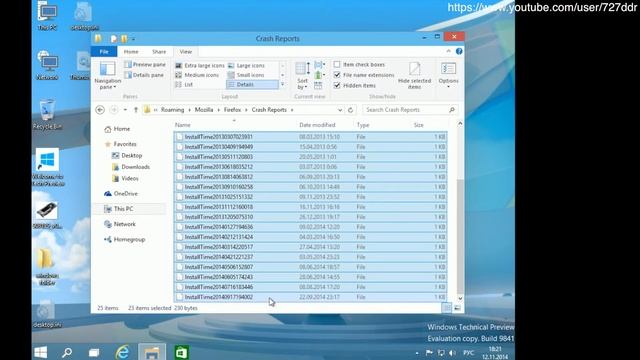Open Explorer Help question mark icon

click(459, 51)
